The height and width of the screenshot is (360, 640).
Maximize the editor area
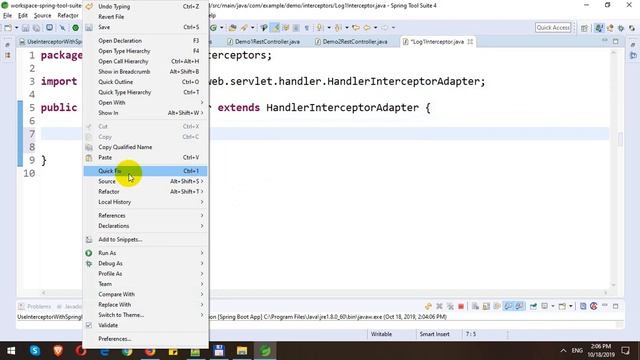[x=616, y=41]
